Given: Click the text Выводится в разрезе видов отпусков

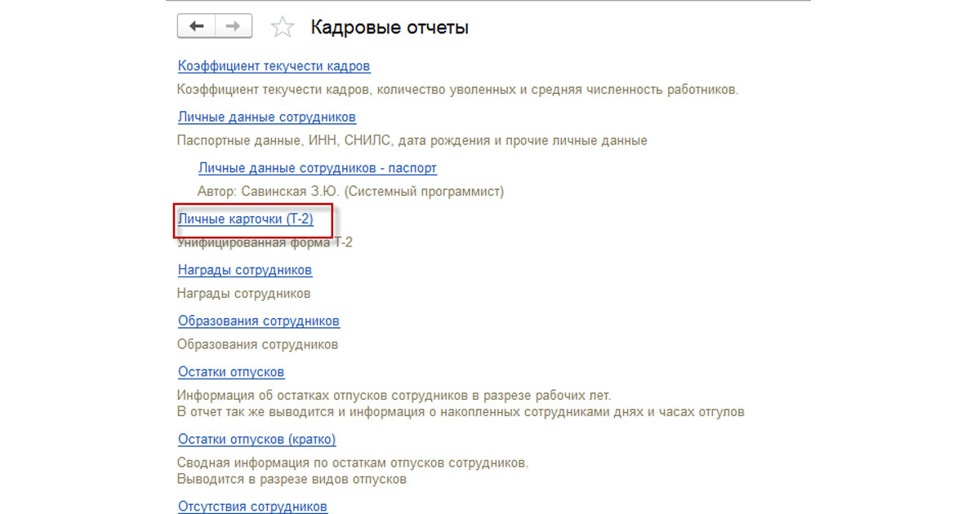Looking at the screenshot, I should pyautogui.click(x=292, y=479).
